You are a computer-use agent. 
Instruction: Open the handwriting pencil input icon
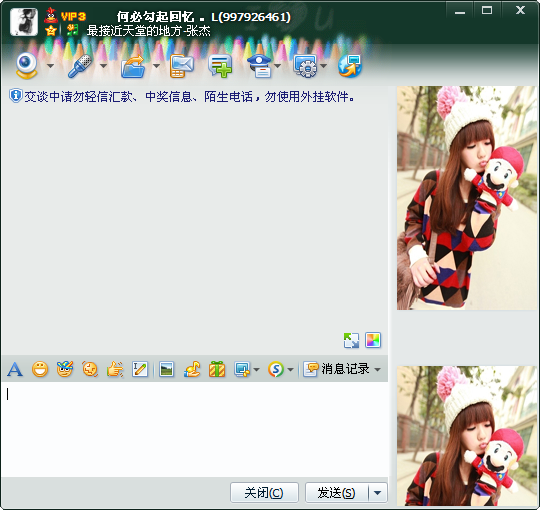(x=140, y=370)
